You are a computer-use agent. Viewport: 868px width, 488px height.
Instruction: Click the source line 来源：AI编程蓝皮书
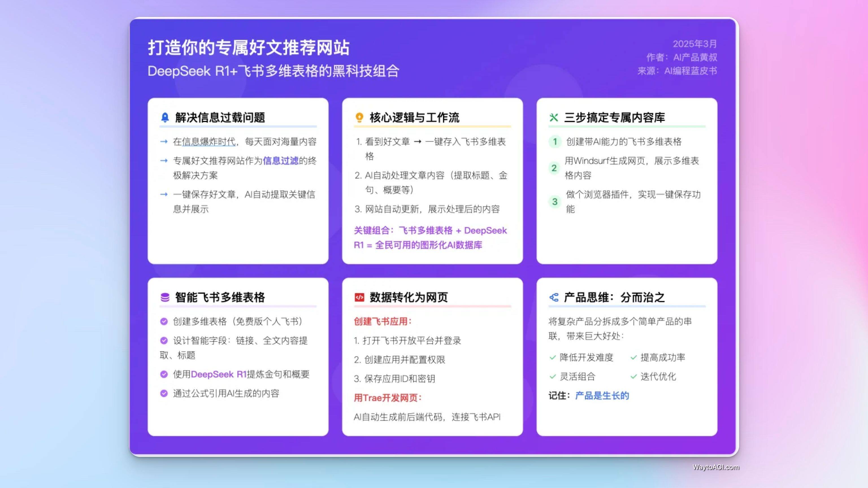click(677, 71)
